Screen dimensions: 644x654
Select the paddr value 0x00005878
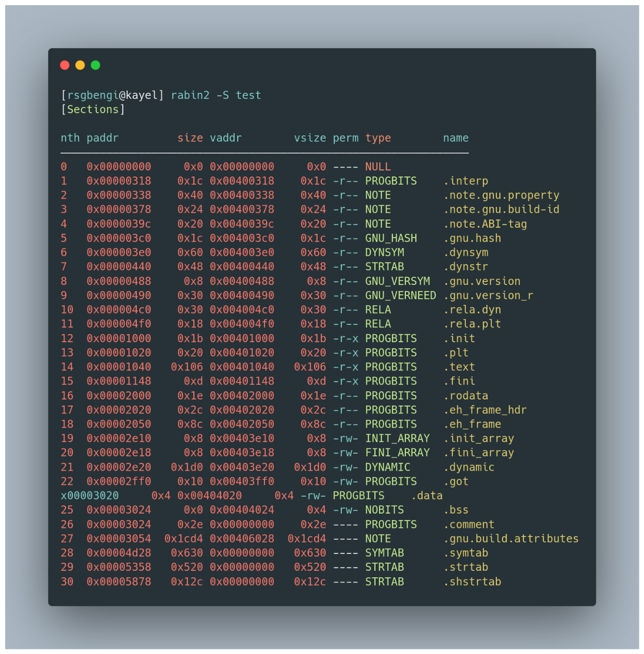119,582
